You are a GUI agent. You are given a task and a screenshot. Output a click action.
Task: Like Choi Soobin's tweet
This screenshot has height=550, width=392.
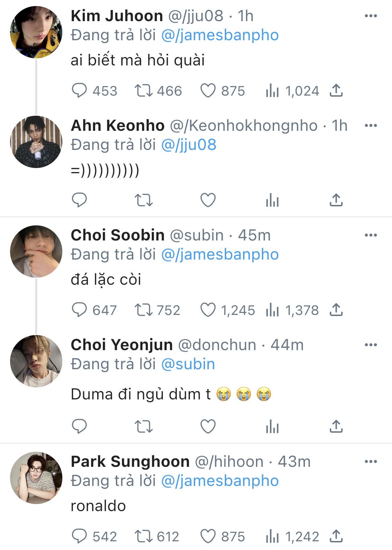(208, 310)
